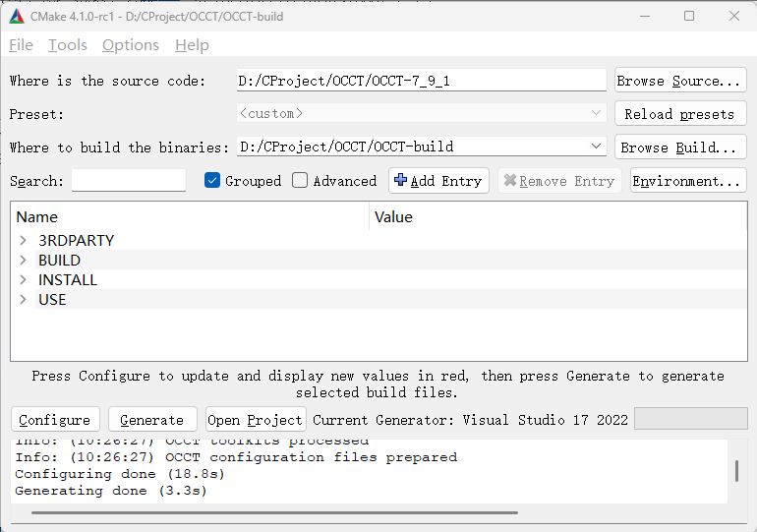Select the 3RDPARTY tree row

378,240
